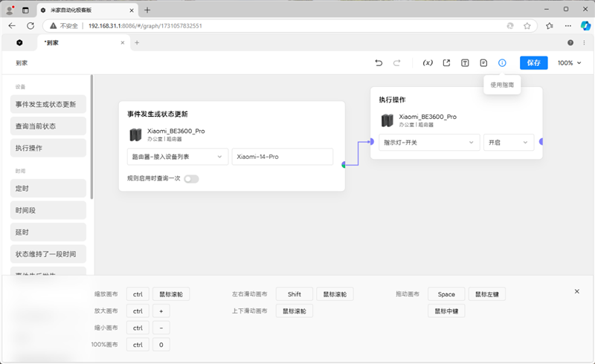The width and height of the screenshot is (595, 364).
Task: Select 延时 node in sidebar
Action: tap(48, 232)
